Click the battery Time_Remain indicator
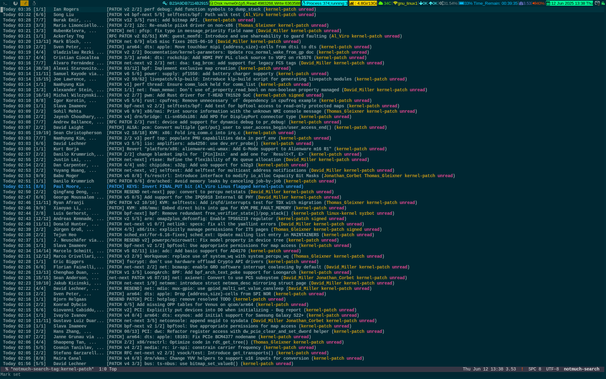Image resolution: width=606 pixels, height=379 pixels. point(489,3)
